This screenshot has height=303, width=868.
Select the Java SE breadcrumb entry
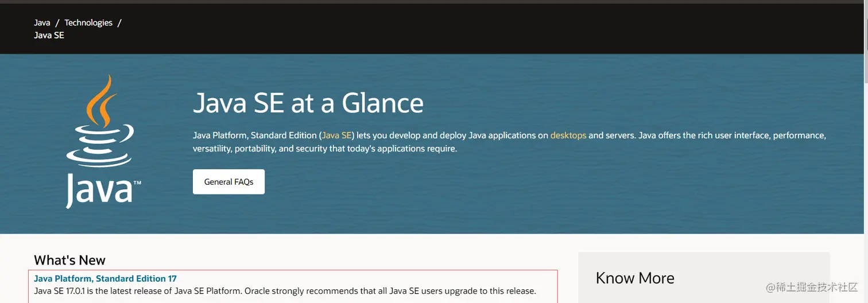(49, 36)
